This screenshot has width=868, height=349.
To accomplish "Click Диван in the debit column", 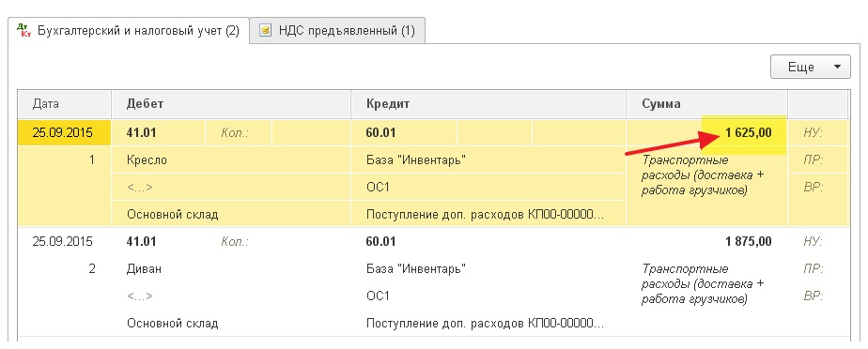I will [145, 269].
